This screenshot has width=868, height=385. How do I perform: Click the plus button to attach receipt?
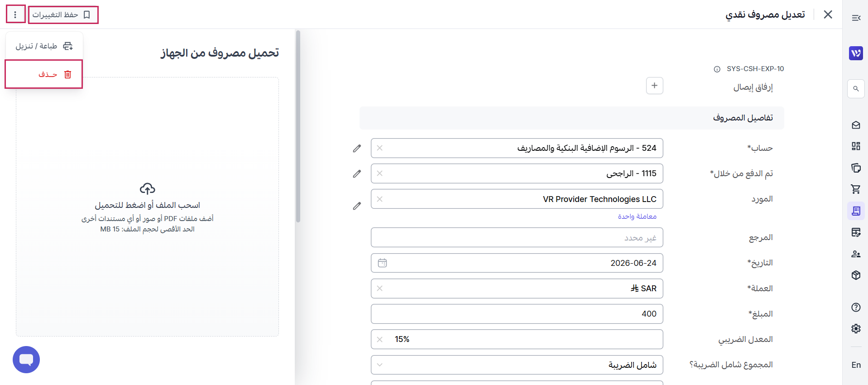pyautogui.click(x=654, y=86)
